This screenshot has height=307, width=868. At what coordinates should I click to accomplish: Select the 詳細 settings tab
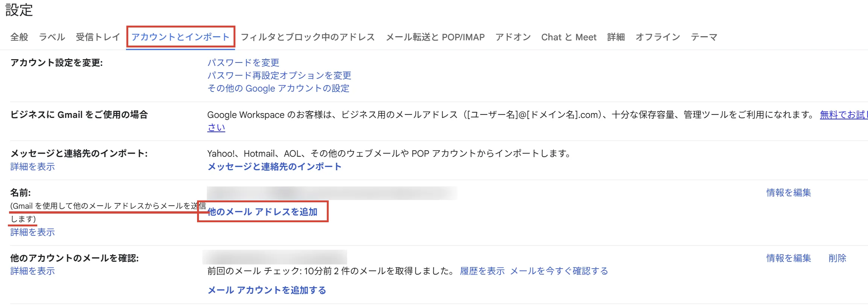tap(616, 37)
